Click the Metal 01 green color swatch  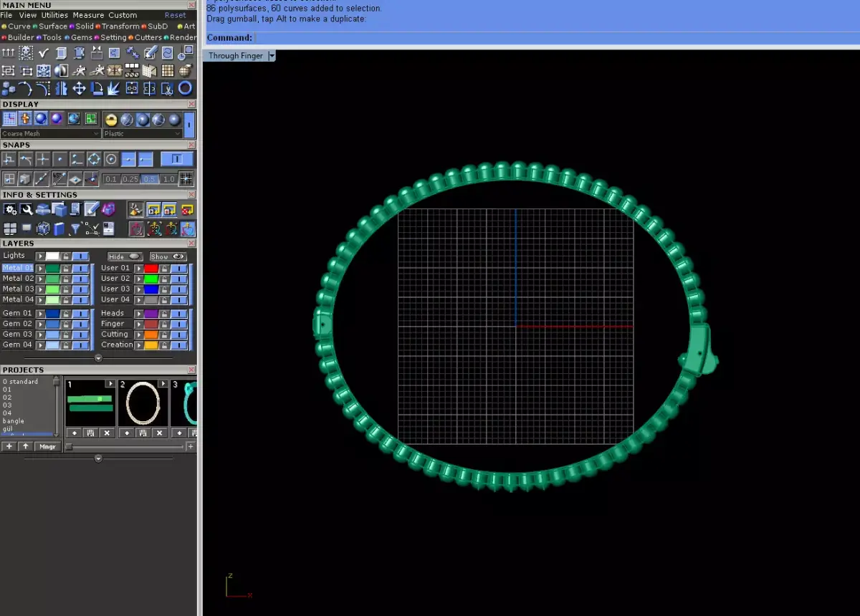[52, 268]
